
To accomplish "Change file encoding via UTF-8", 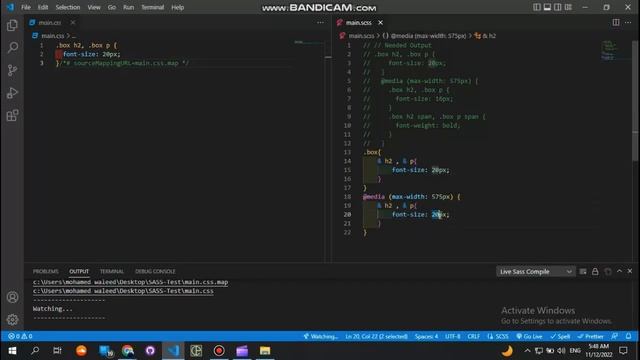I will (x=453, y=336).
